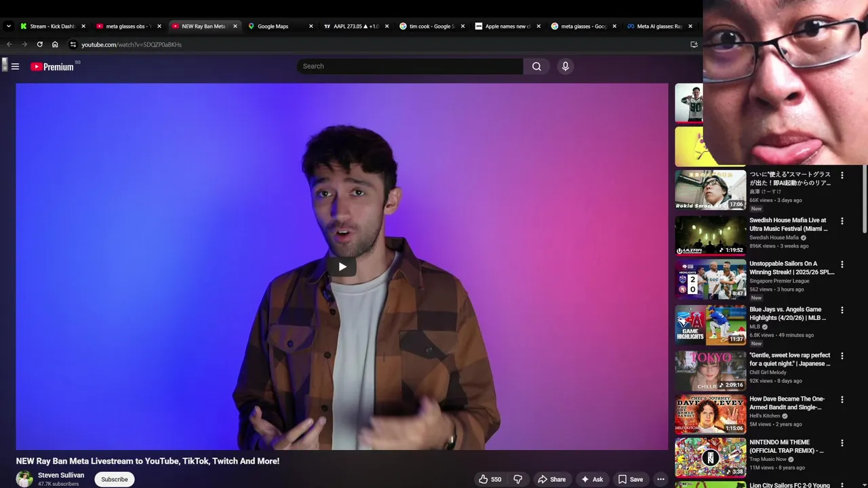Click the video title text

(148, 461)
